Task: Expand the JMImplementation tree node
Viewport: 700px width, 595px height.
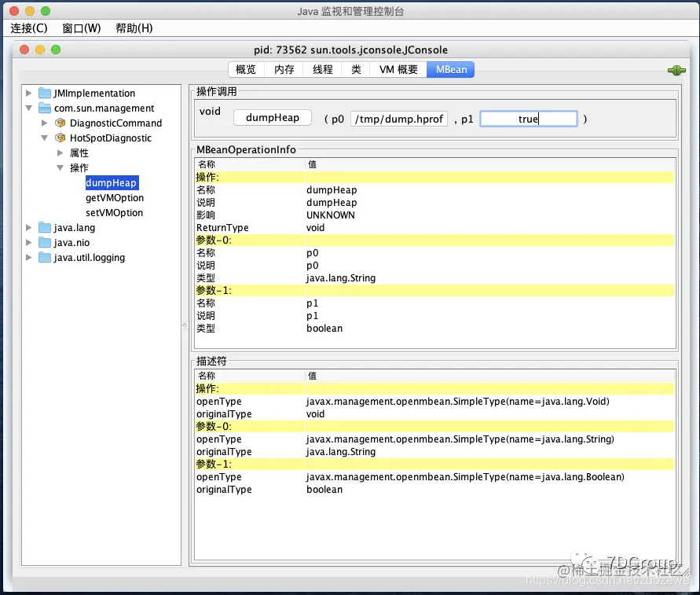Action: click(x=28, y=93)
